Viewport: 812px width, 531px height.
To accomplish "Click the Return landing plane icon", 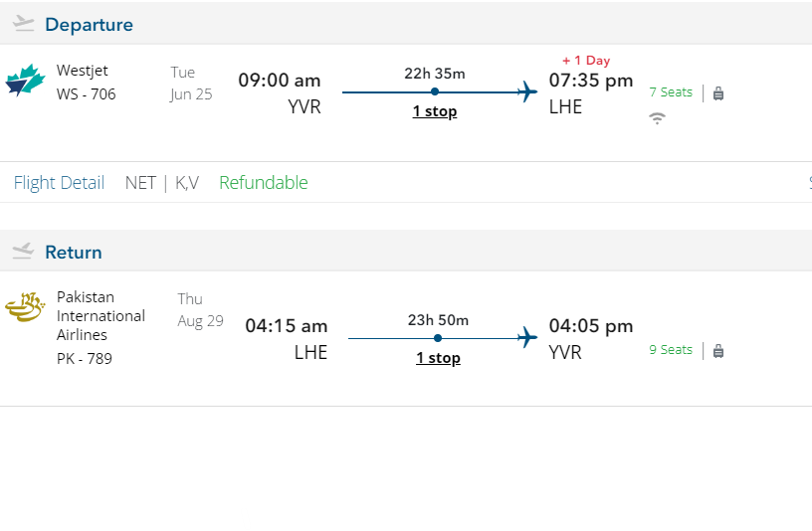I will point(24,252).
